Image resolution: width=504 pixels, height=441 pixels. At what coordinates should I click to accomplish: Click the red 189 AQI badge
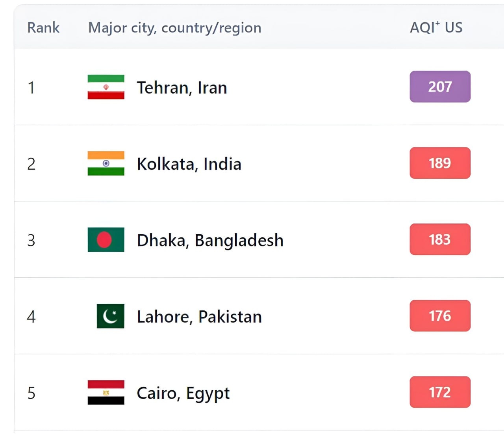pos(440,163)
